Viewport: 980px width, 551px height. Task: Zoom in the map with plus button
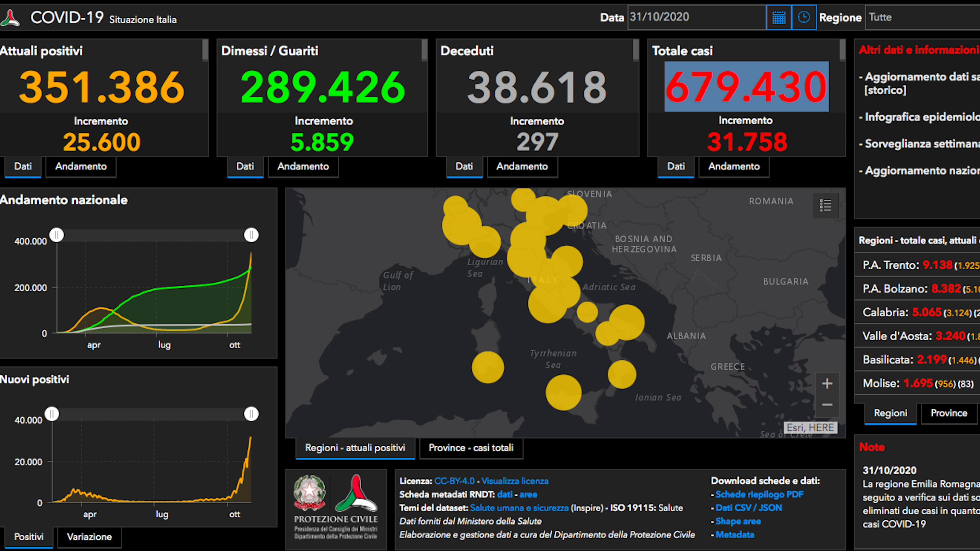click(x=827, y=384)
